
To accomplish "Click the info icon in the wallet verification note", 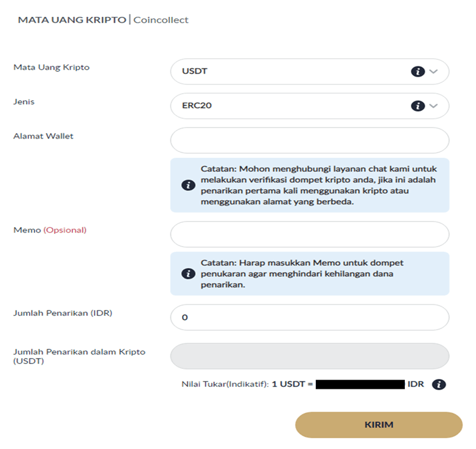I will tap(188, 185).
